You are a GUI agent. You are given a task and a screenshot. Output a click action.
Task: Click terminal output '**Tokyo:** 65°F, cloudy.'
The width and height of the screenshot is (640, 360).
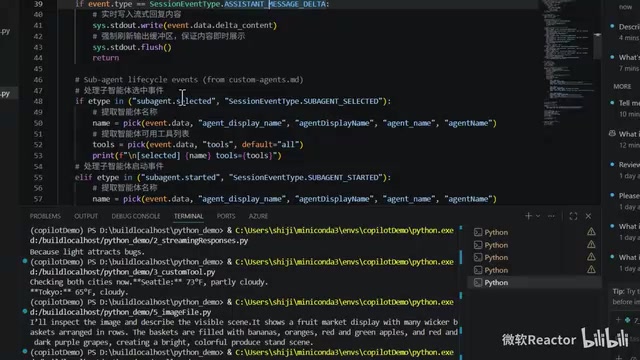point(79,292)
